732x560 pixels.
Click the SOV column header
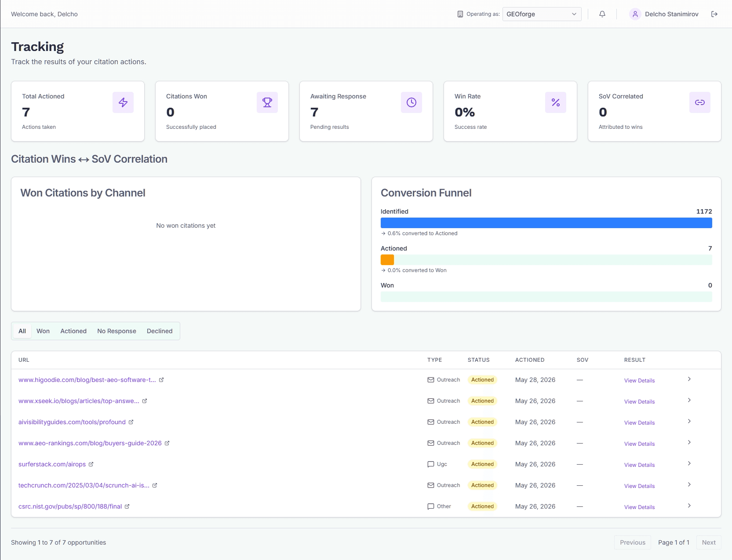coord(583,360)
